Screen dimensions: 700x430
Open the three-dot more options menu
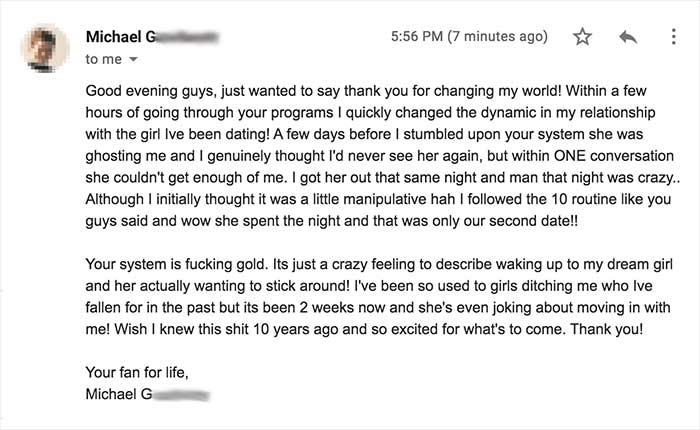pos(672,37)
